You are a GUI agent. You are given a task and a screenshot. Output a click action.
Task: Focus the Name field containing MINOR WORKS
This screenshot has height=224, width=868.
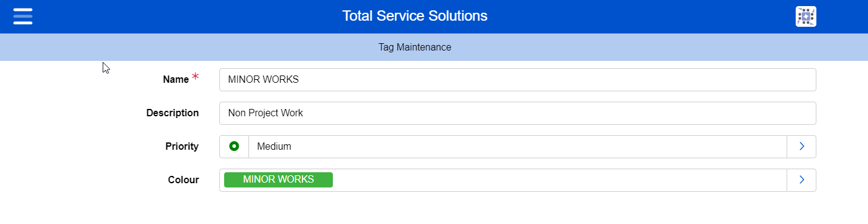coord(518,79)
